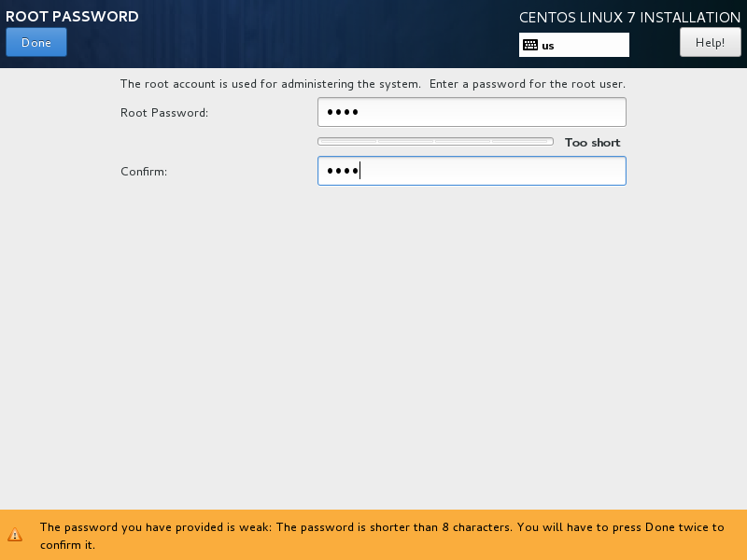Click the keyboard layout icon
747x560 pixels.
coord(530,45)
